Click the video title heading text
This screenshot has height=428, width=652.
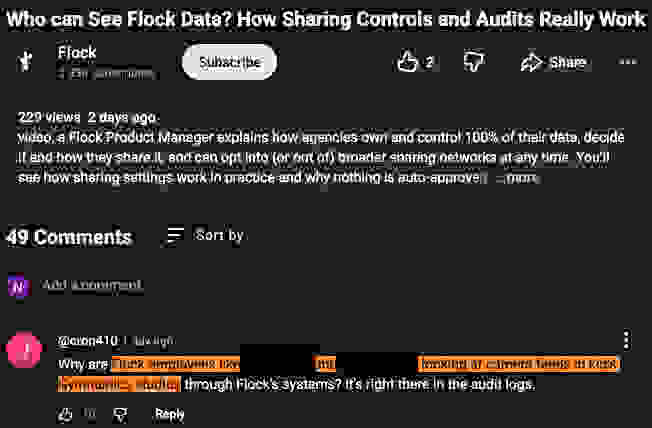(326, 18)
